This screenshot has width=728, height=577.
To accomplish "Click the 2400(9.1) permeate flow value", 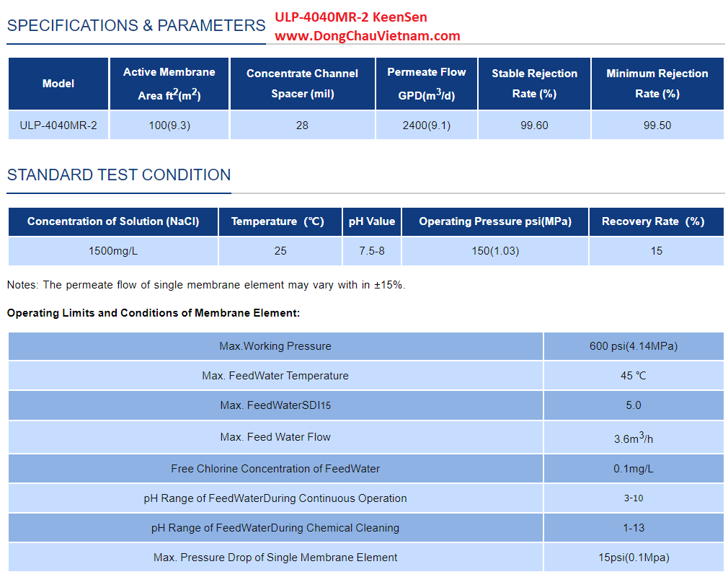I will pos(426,125).
